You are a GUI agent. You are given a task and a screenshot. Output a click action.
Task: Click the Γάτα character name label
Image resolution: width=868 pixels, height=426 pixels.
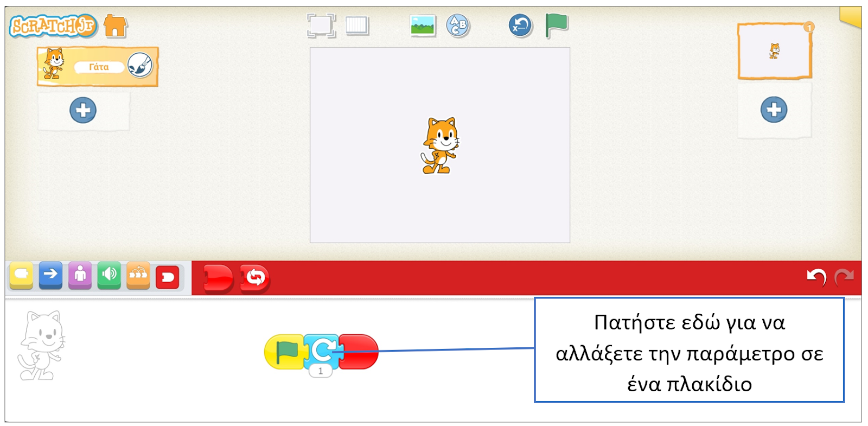(99, 67)
